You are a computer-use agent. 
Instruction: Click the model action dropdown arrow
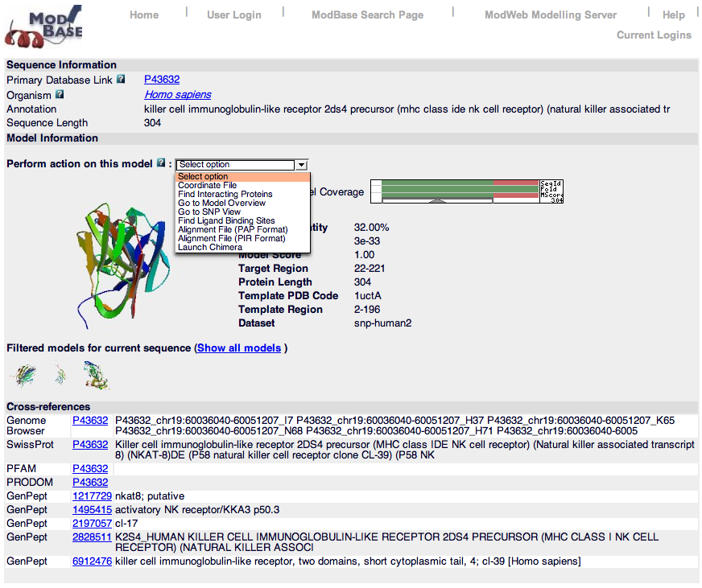301,165
